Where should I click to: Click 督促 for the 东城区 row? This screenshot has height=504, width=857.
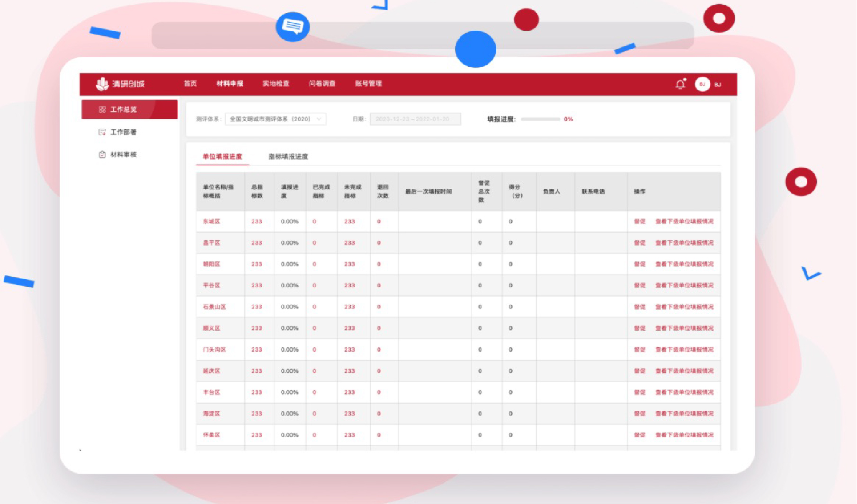[639, 221]
